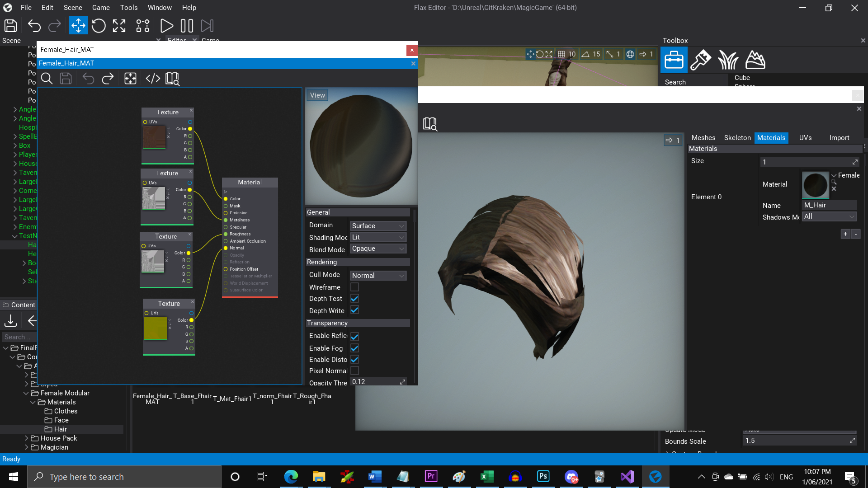Screen dimensions: 868x488
Task: Open the Shadows dropdown set to All
Action: point(829,216)
